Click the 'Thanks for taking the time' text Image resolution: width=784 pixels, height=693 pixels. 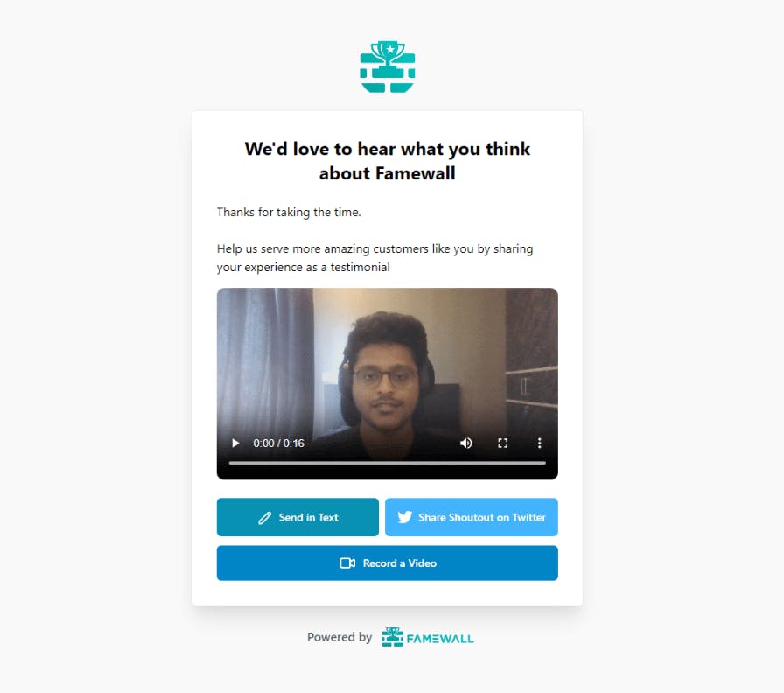(x=289, y=212)
